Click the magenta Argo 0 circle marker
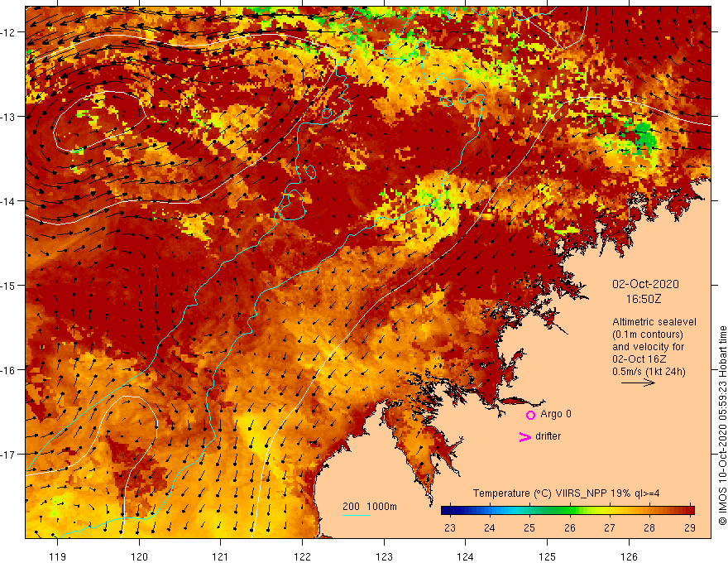728x563 pixels. (530, 415)
